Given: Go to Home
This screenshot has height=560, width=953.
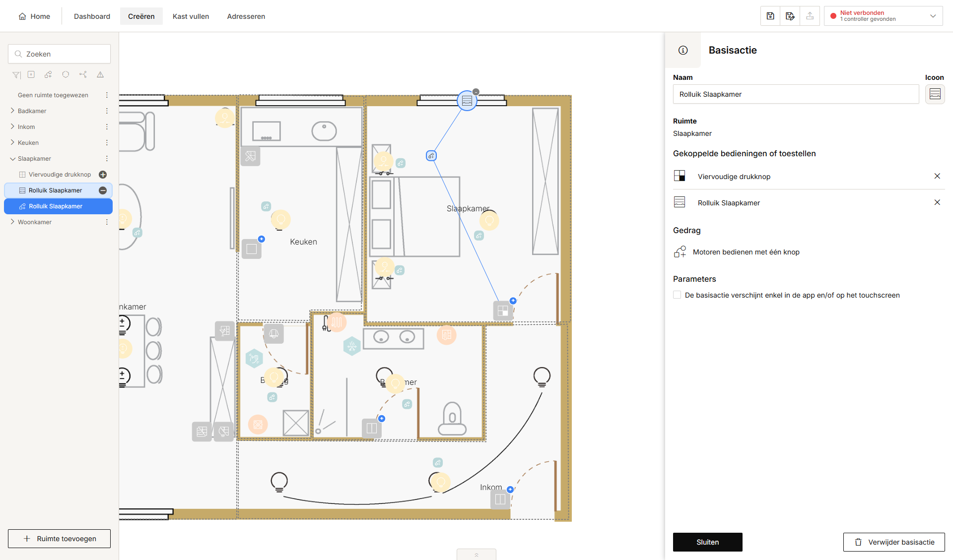Looking at the screenshot, I should tap(34, 16).
